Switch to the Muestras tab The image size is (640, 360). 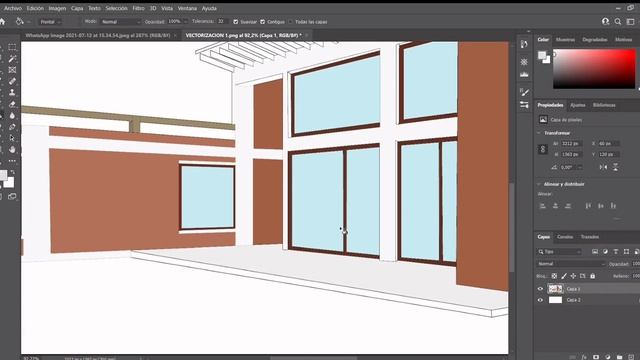tap(565, 40)
